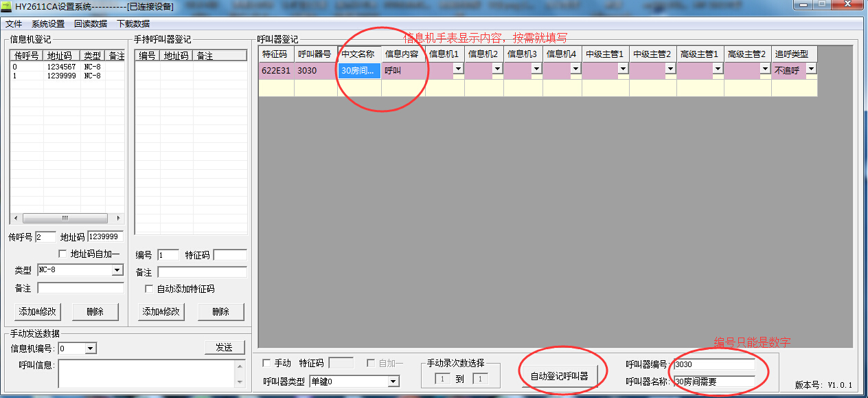Viewport: 868px width, 398px height.
Task: Click the 下载数据 menu
Action: [x=133, y=23]
